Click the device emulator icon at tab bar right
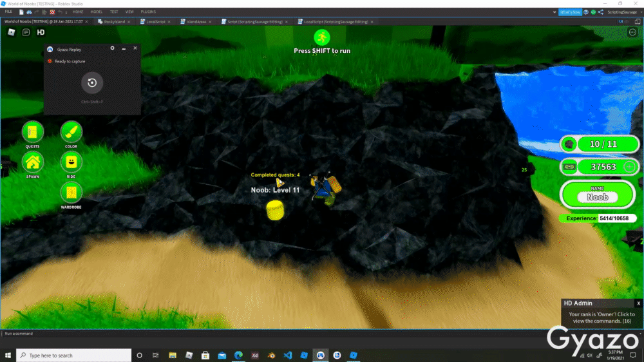 click(x=638, y=21)
